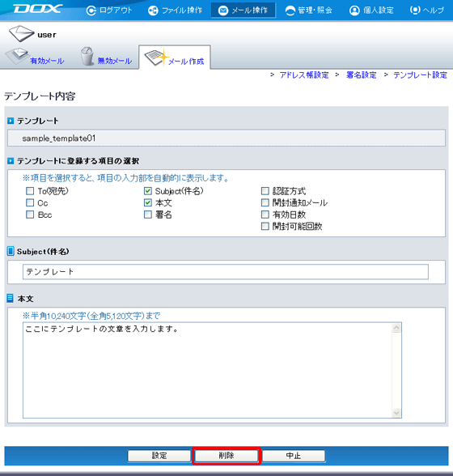Click the user envelope icon
Viewport: 453px width, 476px height.
coord(21,33)
